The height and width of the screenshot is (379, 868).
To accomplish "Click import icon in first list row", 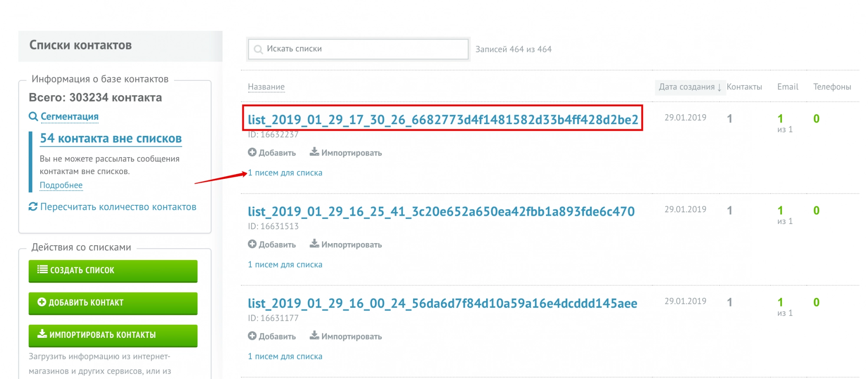I will pyautogui.click(x=314, y=152).
